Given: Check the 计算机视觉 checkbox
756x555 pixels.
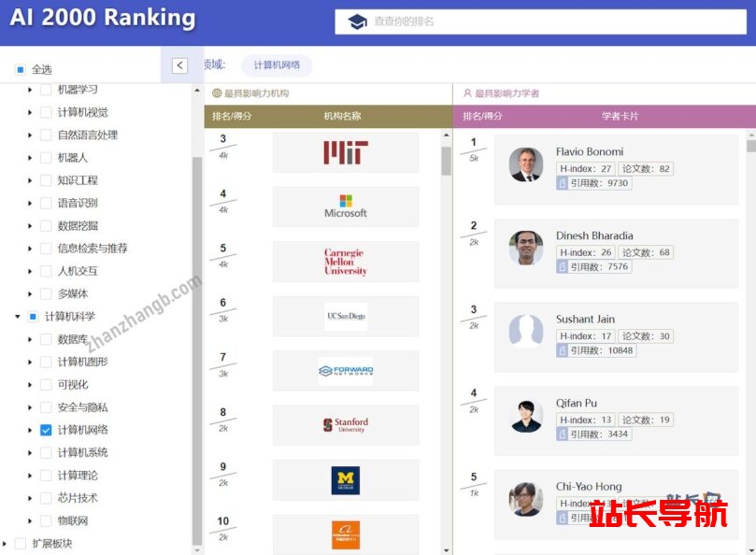Looking at the screenshot, I should pos(46,112).
